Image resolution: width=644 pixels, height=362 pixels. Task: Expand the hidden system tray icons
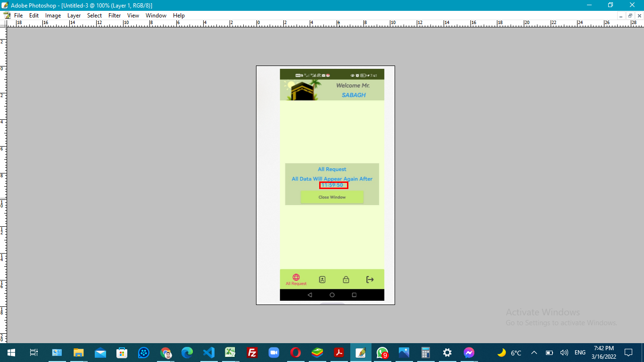[534, 353]
